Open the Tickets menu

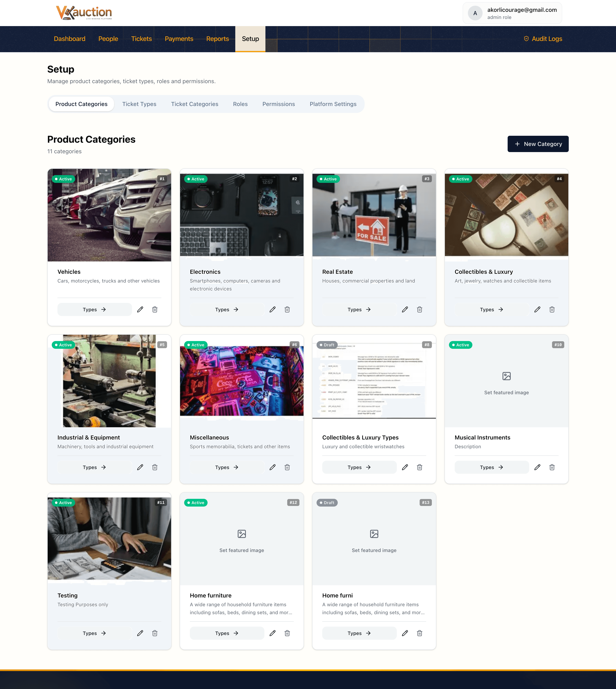tap(142, 39)
